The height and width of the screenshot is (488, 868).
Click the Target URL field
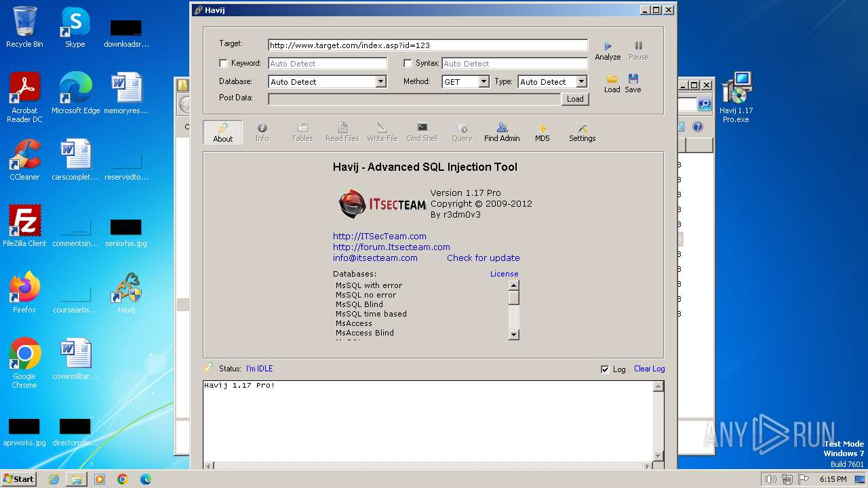pyautogui.click(x=428, y=45)
